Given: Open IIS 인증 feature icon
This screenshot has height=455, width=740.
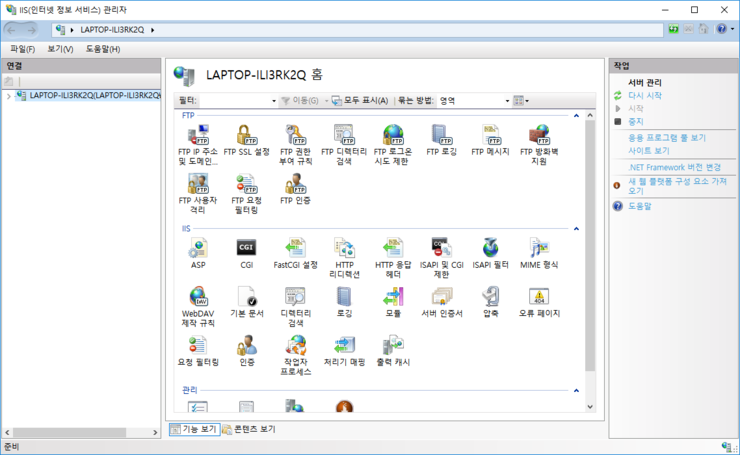Looking at the screenshot, I should pyautogui.click(x=246, y=351).
